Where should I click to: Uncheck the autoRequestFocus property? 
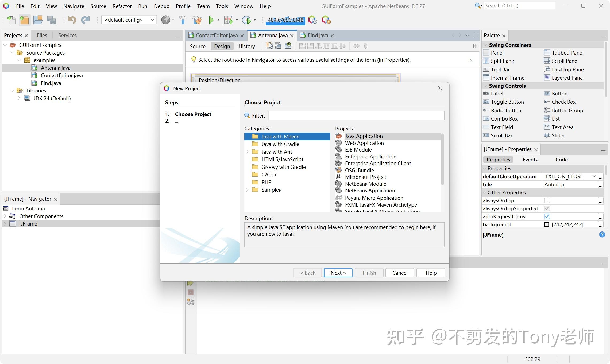[x=547, y=216]
